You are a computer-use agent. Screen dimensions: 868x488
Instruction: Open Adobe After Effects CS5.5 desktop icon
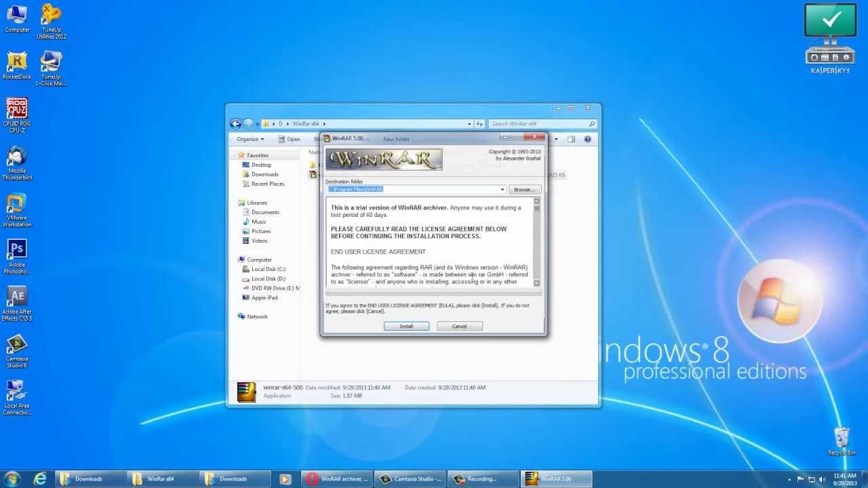coord(17,304)
